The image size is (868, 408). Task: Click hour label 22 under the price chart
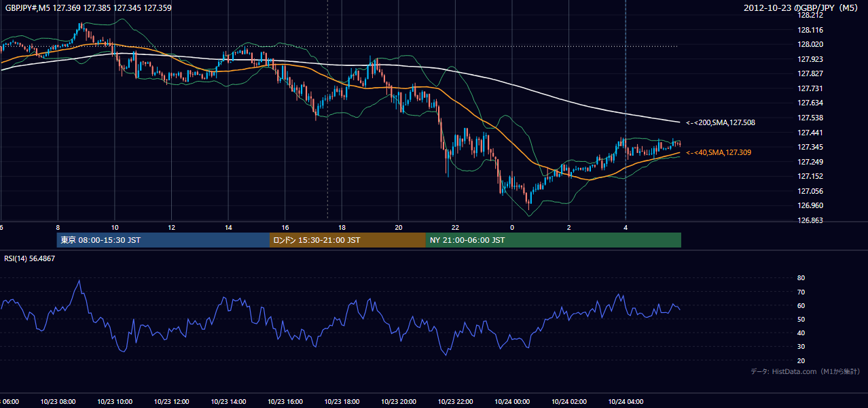coord(455,228)
